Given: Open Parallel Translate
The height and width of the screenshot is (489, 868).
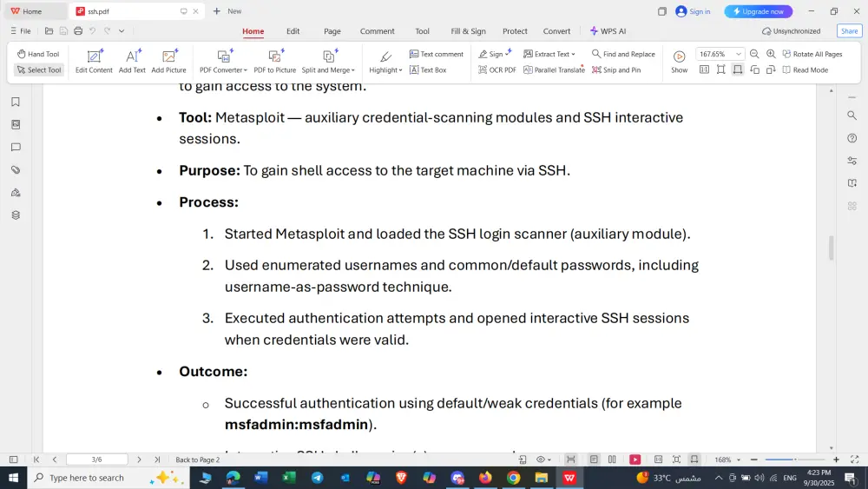Looking at the screenshot, I should pyautogui.click(x=554, y=69).
